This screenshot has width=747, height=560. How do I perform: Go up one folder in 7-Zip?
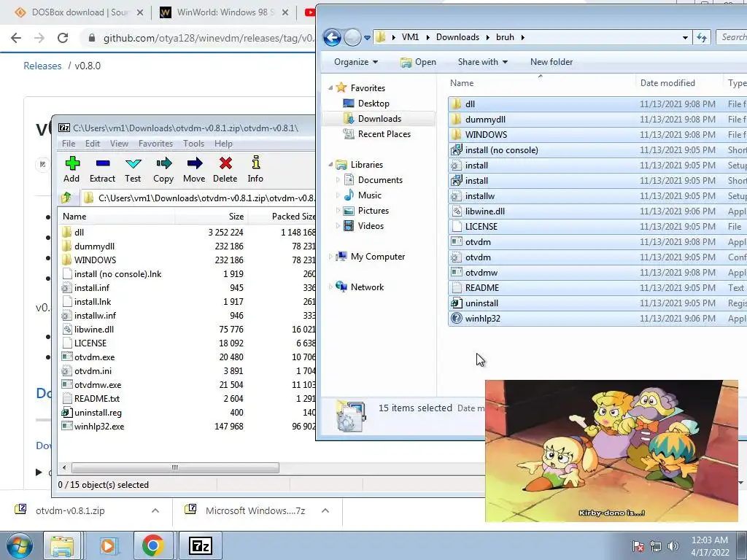point(66,198)
